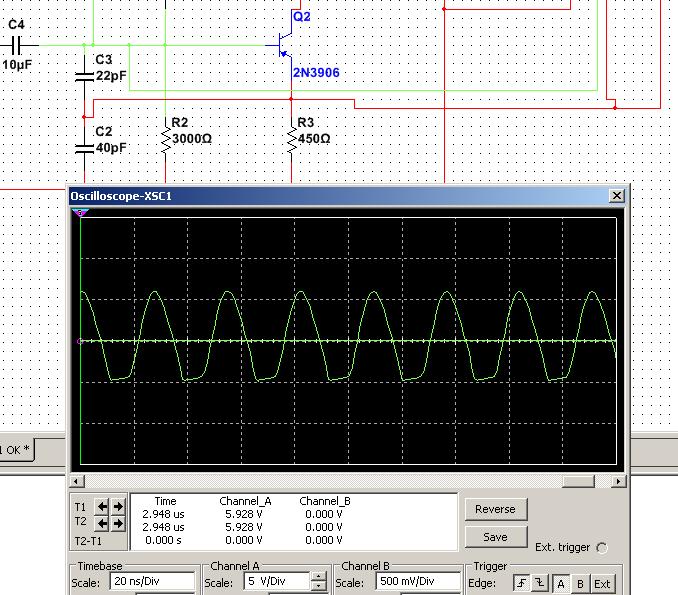The image size is (678, 595).
Task: Click the scope horizontal scrollbar thumb
Action: coord(578,481)
